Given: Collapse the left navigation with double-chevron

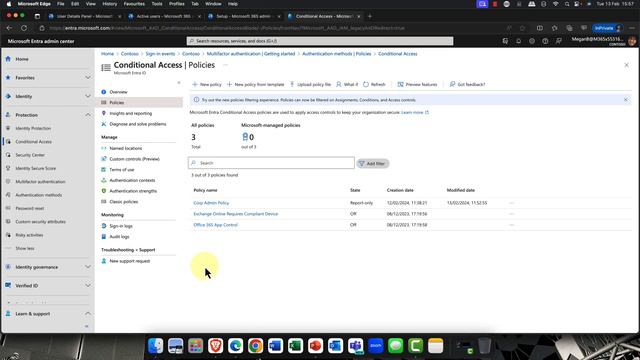Looking at the screenshot, I should [87, 326].
